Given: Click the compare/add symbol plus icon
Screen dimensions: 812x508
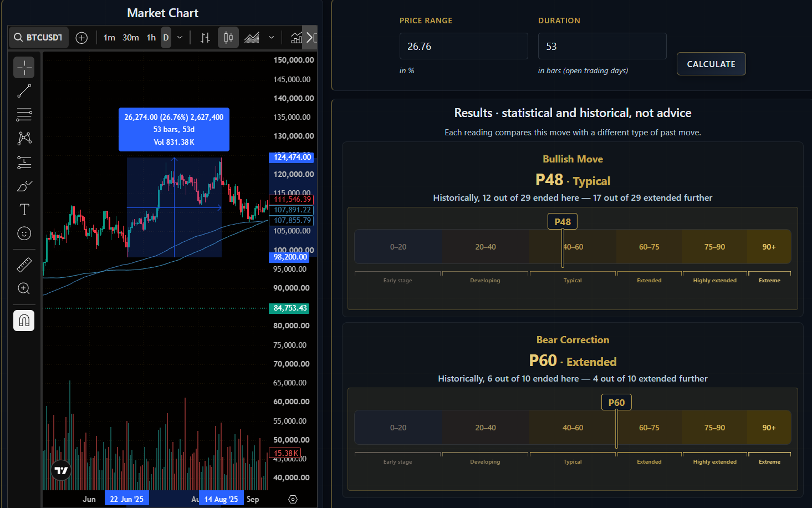Looking at the screenshot, I should pos(81,38).
